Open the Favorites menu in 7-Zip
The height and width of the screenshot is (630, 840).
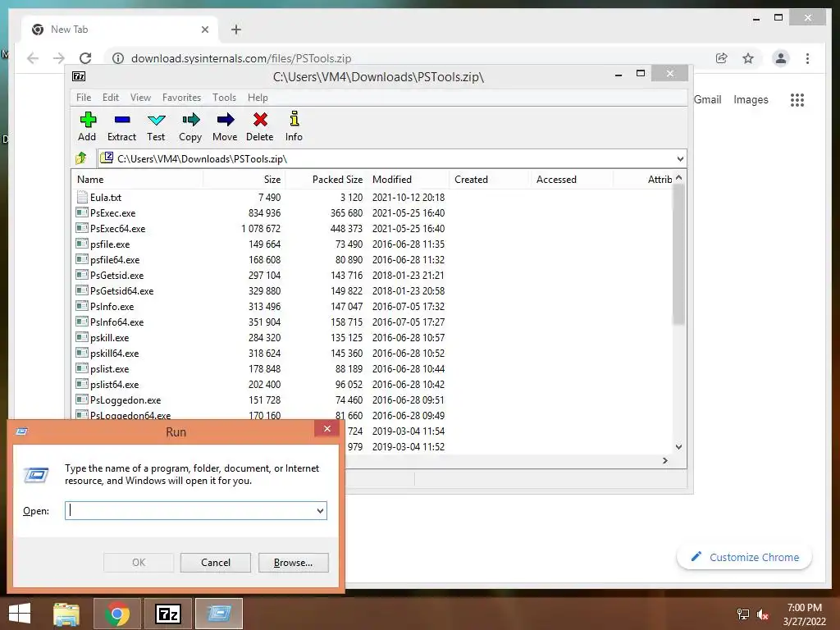(181, 98)
